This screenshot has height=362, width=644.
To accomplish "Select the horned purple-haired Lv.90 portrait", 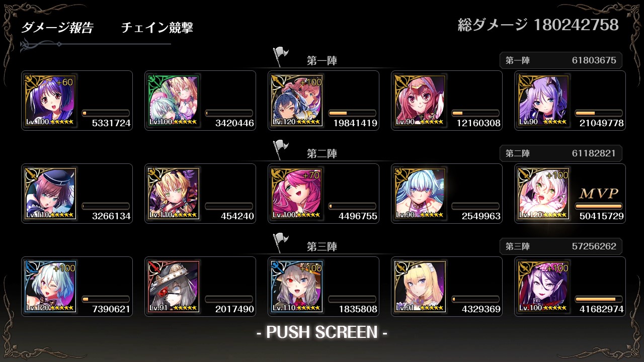I will click(x=543, y=101).
